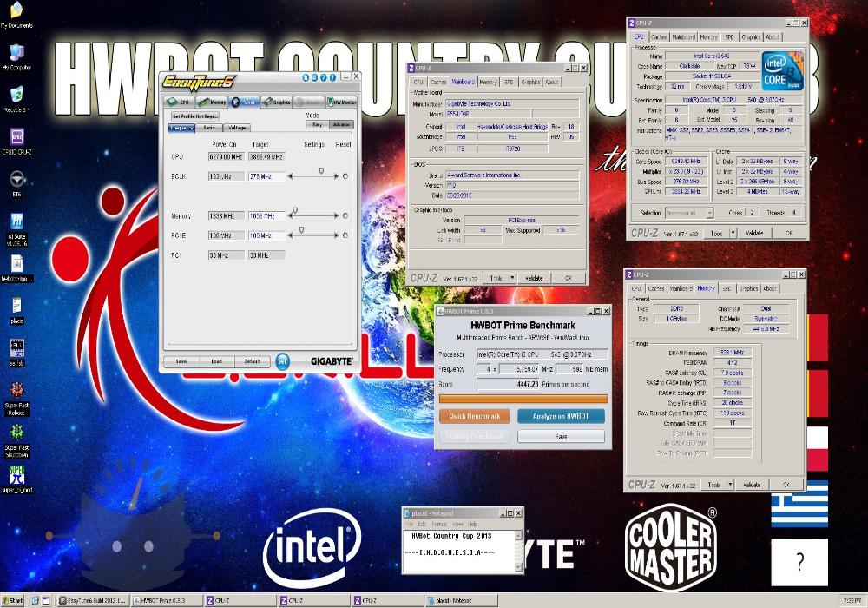The image size is (868, 608).
Task: Launch the setfsb desktop shortcut
Action: click(x=16, y=352)
